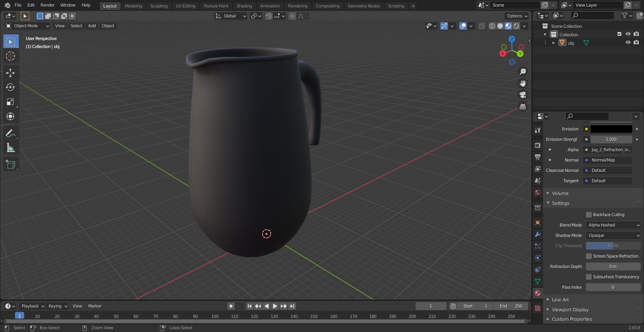Click the pan view hand icon

pos(522,83)
